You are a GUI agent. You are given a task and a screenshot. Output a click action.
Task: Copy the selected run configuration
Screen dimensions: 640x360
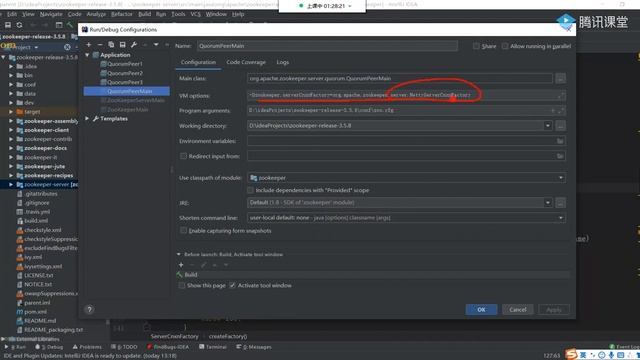111,44
